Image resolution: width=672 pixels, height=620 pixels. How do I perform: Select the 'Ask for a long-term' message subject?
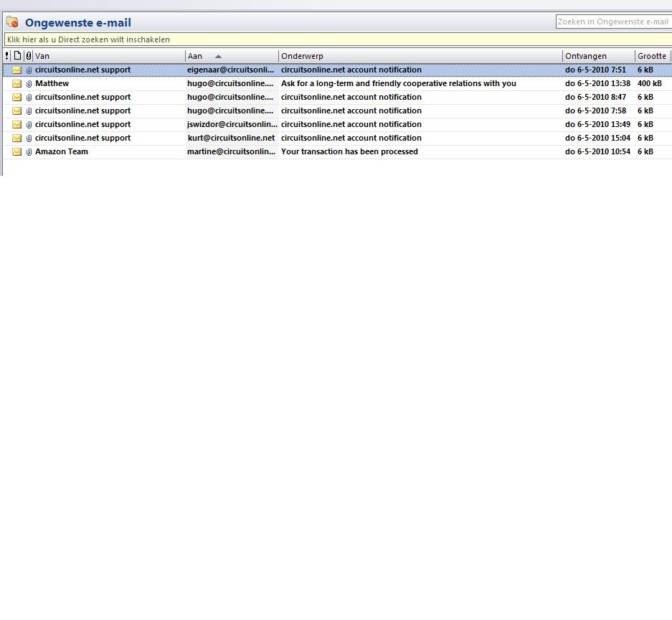pos(398,84)
